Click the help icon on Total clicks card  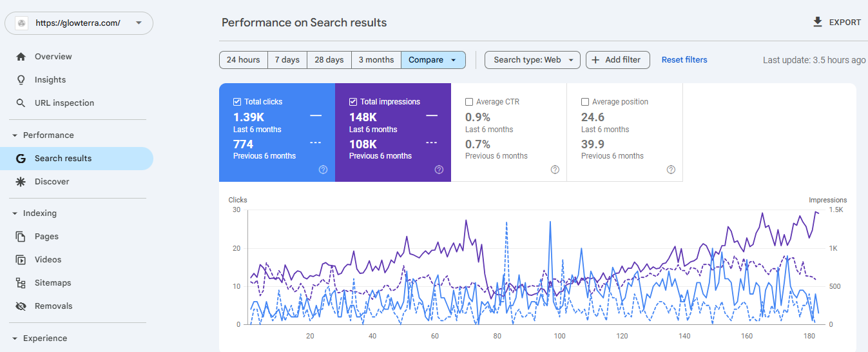point(323,170)
